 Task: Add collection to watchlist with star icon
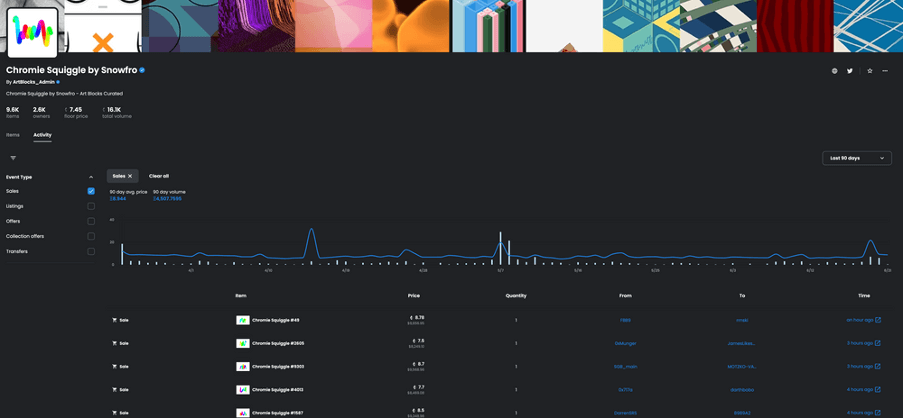coord(869,71)
